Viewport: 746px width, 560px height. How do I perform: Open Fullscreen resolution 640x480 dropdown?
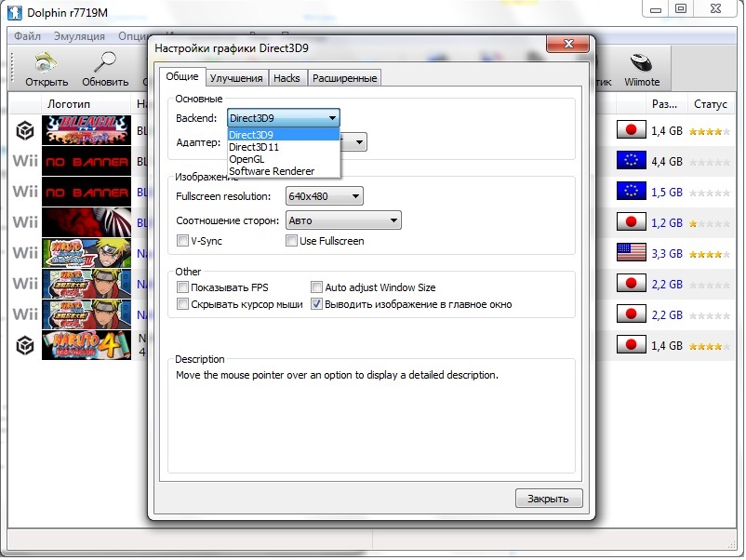pos(324,196)
